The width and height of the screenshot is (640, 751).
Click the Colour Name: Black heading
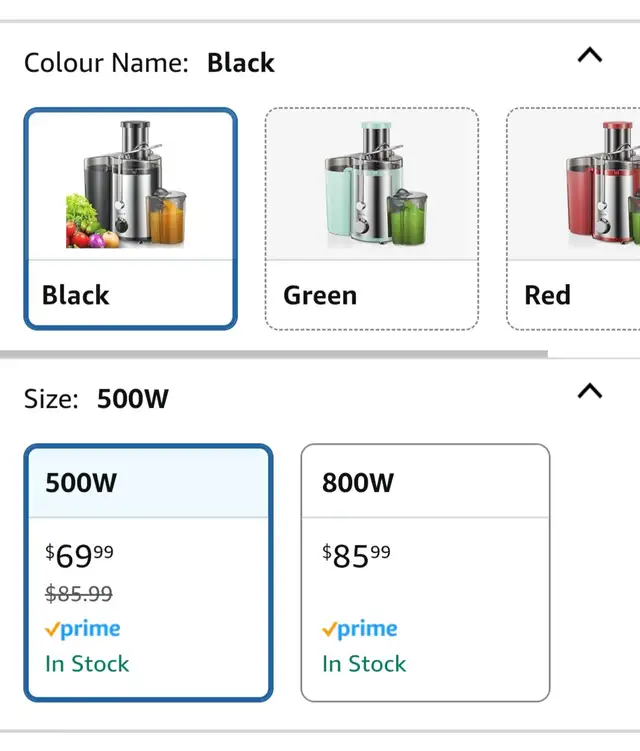point(149,63)
